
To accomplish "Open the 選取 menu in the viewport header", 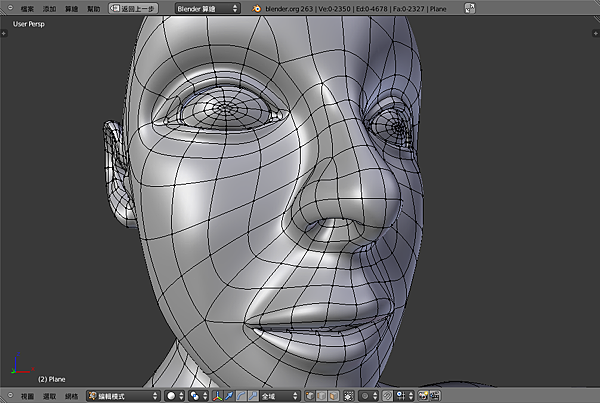I will click(50, 396).
